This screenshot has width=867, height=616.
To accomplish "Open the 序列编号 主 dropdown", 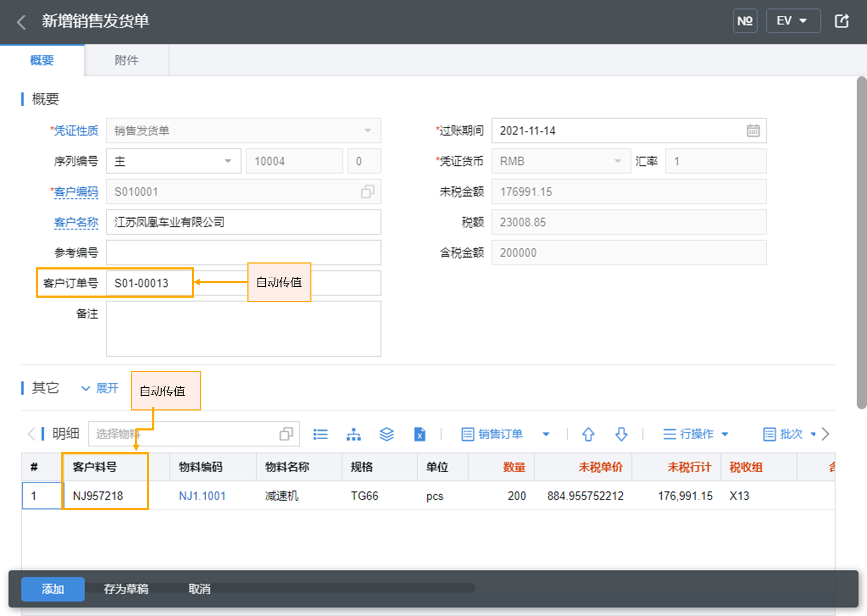I will pyautogui.click(x=174, y=161).
